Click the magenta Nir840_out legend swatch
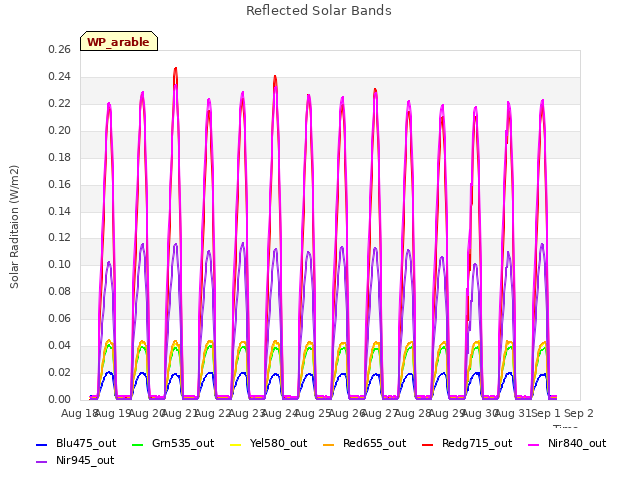Image resolution: width=640 pixels, height=480 pixels. click(x=533, y=445)
